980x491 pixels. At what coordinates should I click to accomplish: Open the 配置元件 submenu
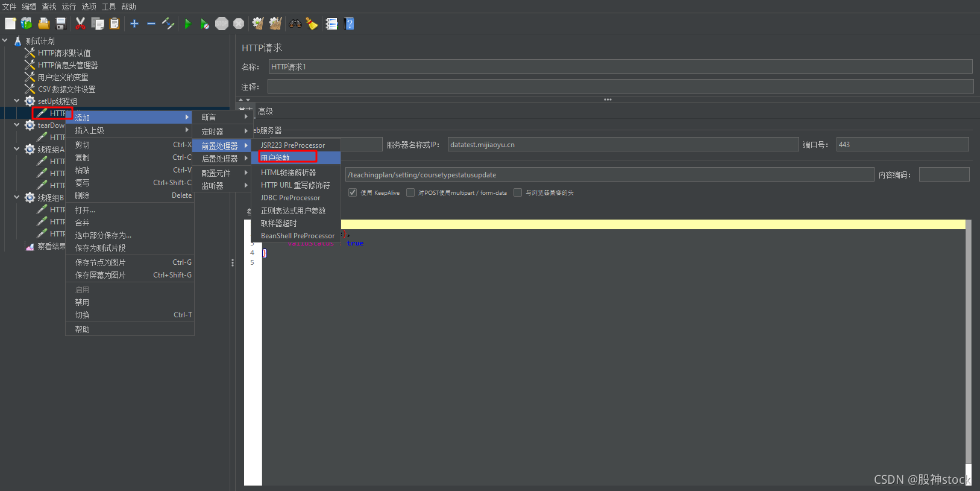coord(221,173)
